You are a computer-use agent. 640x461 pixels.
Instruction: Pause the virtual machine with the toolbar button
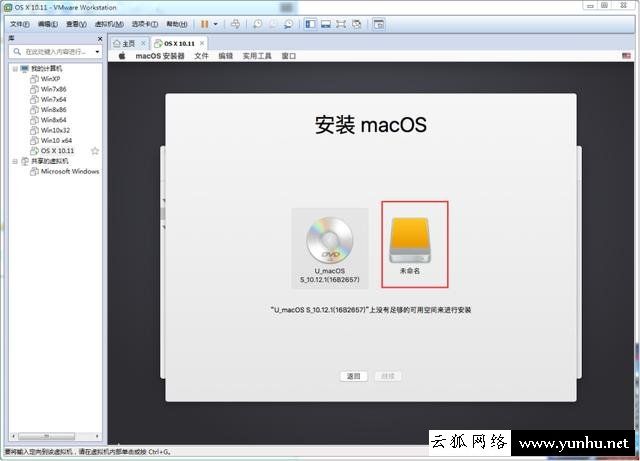point(204,24)
